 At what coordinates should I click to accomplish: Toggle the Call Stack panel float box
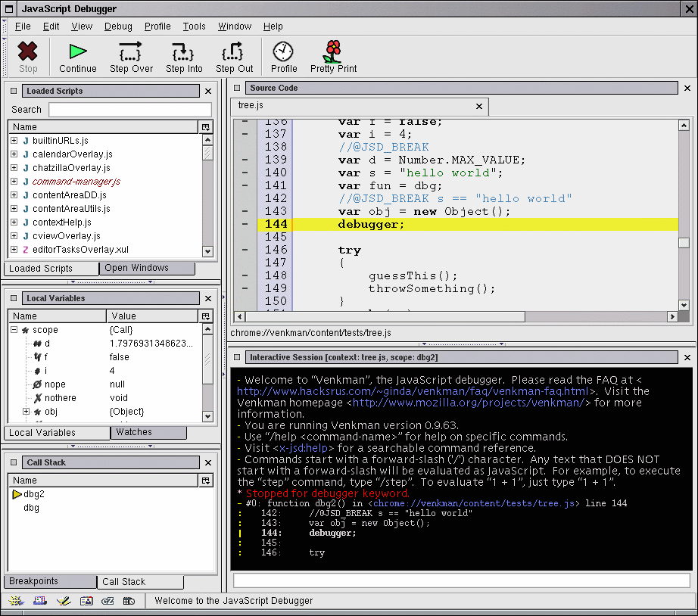tap(14, 462)
